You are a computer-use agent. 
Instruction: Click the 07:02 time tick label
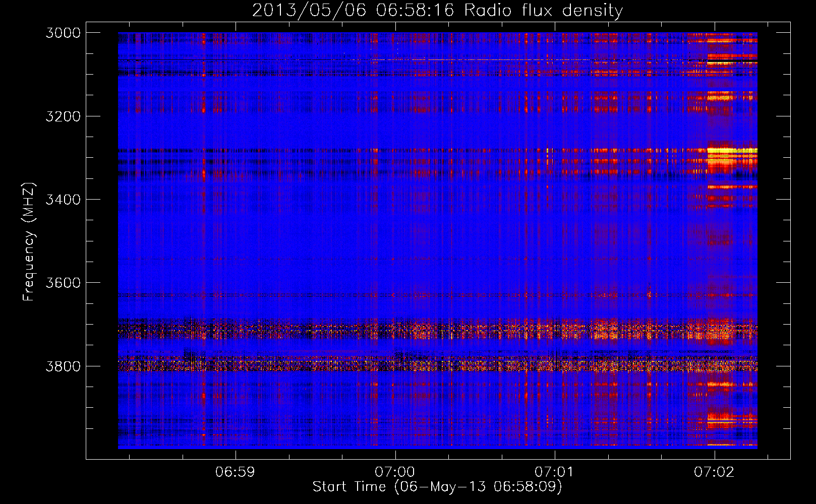714,472
